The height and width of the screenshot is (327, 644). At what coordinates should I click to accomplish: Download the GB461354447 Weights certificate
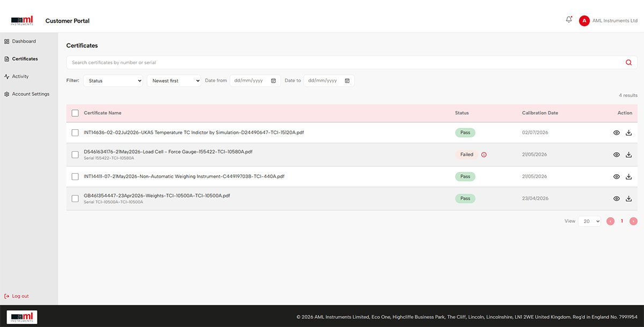[629, 199]
